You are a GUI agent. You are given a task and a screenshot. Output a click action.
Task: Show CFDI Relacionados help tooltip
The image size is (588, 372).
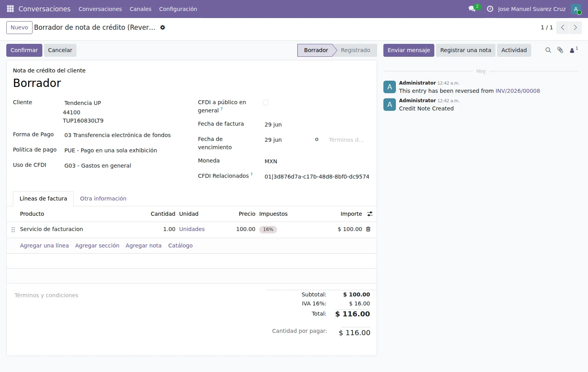coord(252,174)
